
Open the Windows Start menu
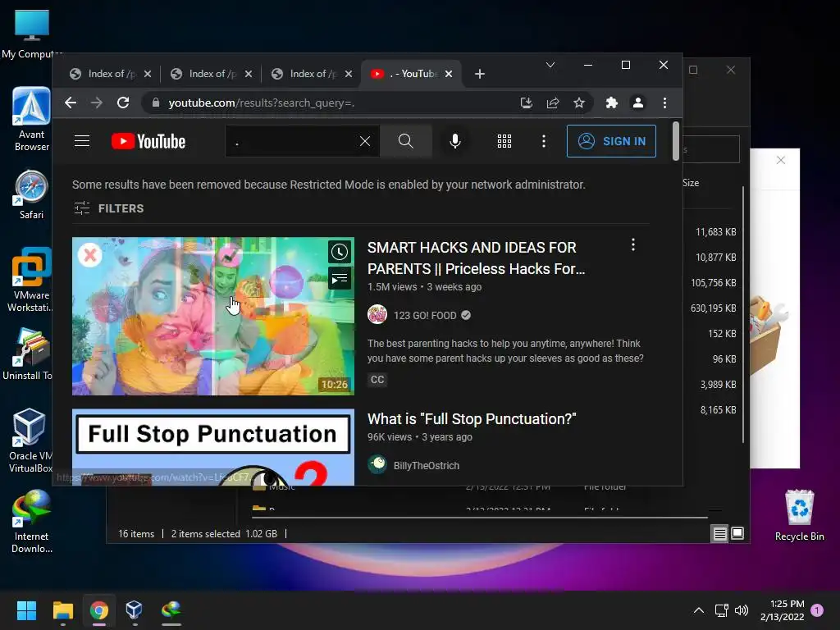coord(26,610)
